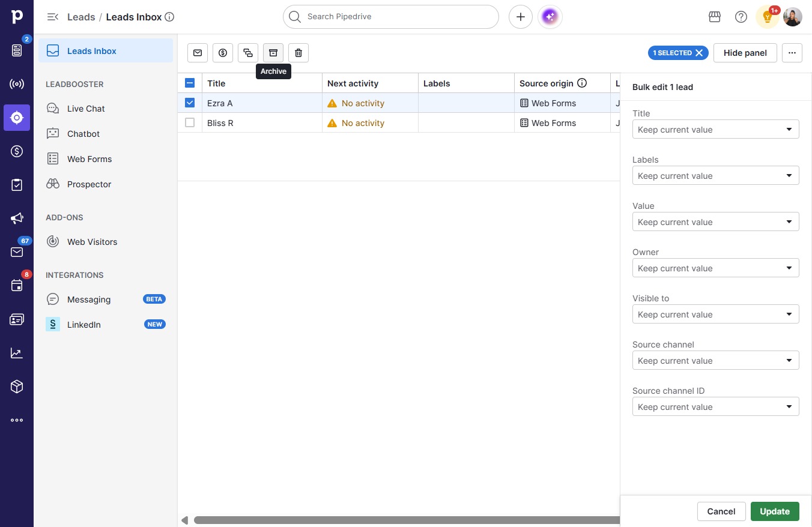Open the help question mark icon
This screenshot has width=812, height=527.
741,17
